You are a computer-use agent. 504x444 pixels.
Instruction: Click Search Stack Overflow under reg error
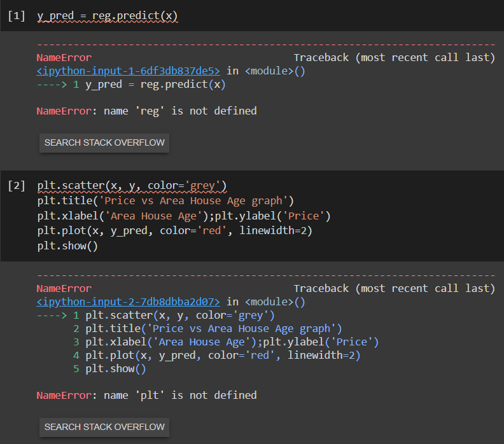coord(104,142)
